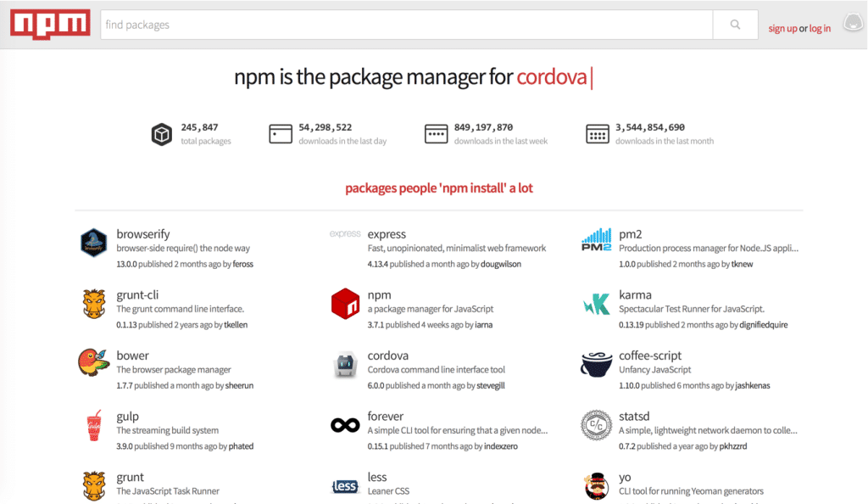Open the browserify package link

click(142, 233)
